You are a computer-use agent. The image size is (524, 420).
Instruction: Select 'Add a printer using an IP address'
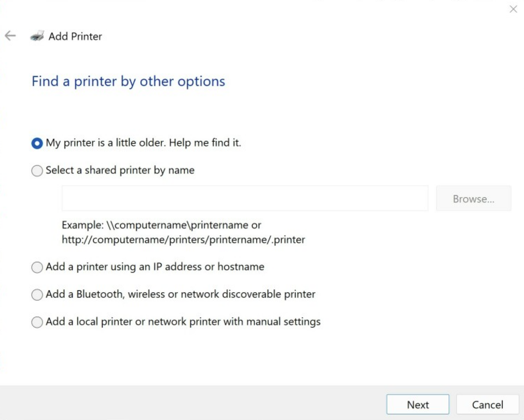coord(37,266)
